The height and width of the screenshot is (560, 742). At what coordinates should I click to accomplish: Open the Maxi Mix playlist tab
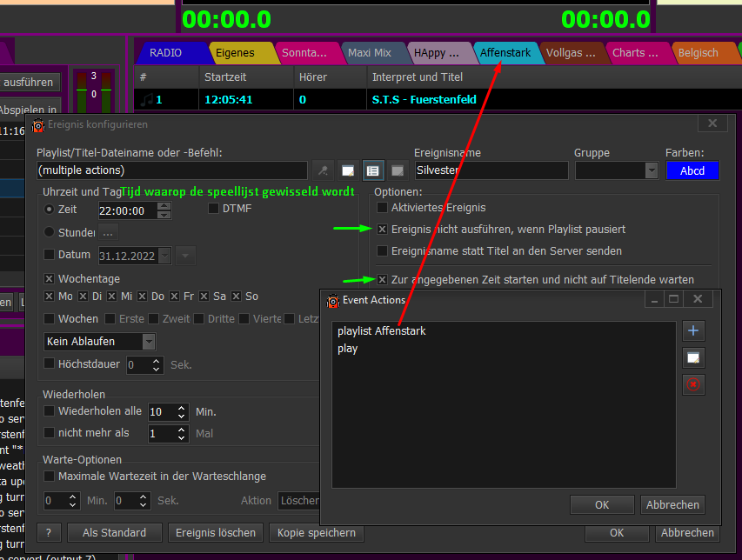[x=370, y=53]
